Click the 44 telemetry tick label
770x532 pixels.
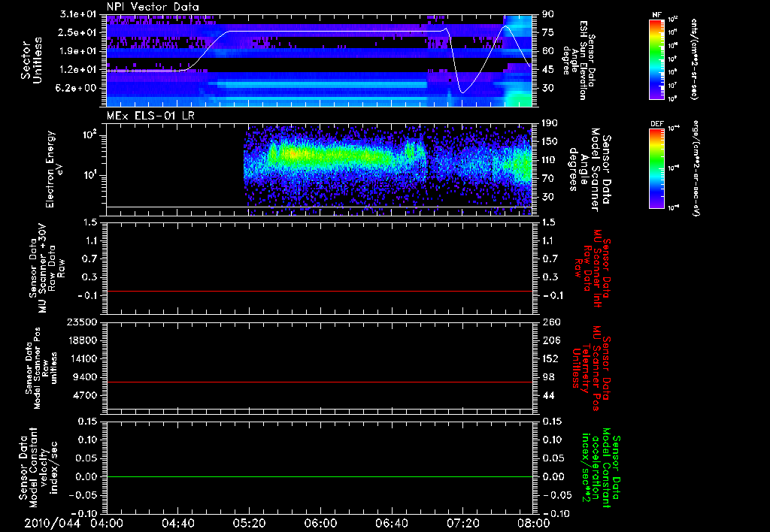click(x=548, y=395)
